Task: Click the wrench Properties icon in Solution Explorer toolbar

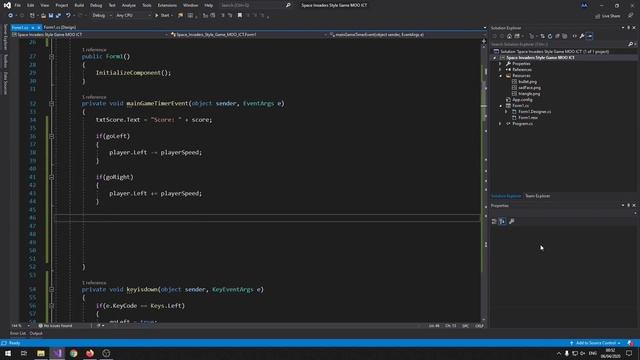Action: pyautogui.click(x=582, y=36)
